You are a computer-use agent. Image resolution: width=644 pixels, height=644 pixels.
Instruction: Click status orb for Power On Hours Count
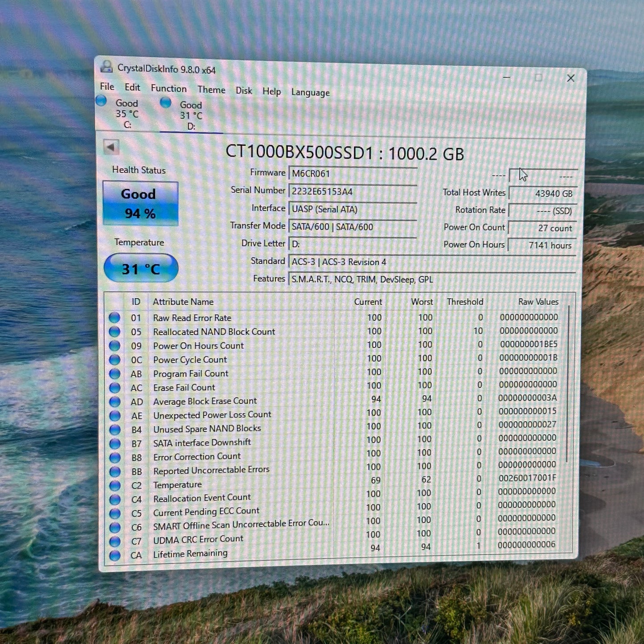coord(115,345)
